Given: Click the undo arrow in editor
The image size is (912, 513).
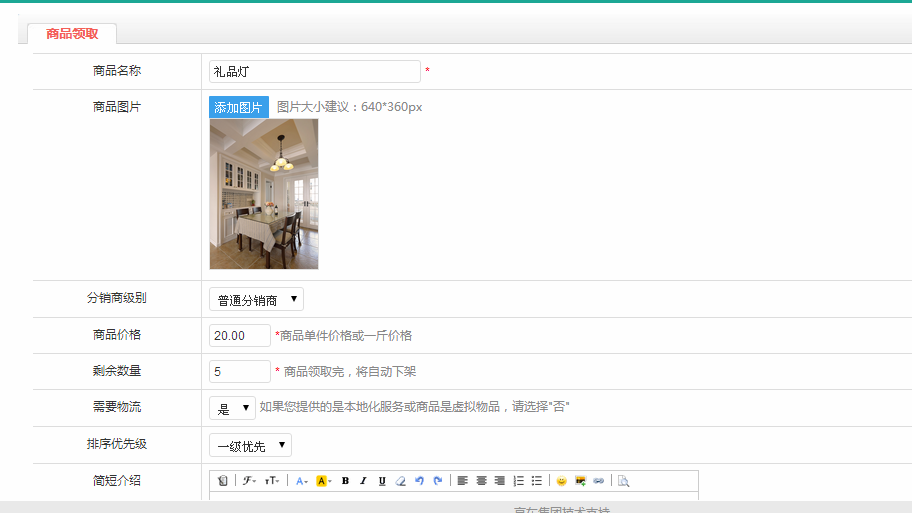Looking at the screenshot, I should [x=419, y=481].
